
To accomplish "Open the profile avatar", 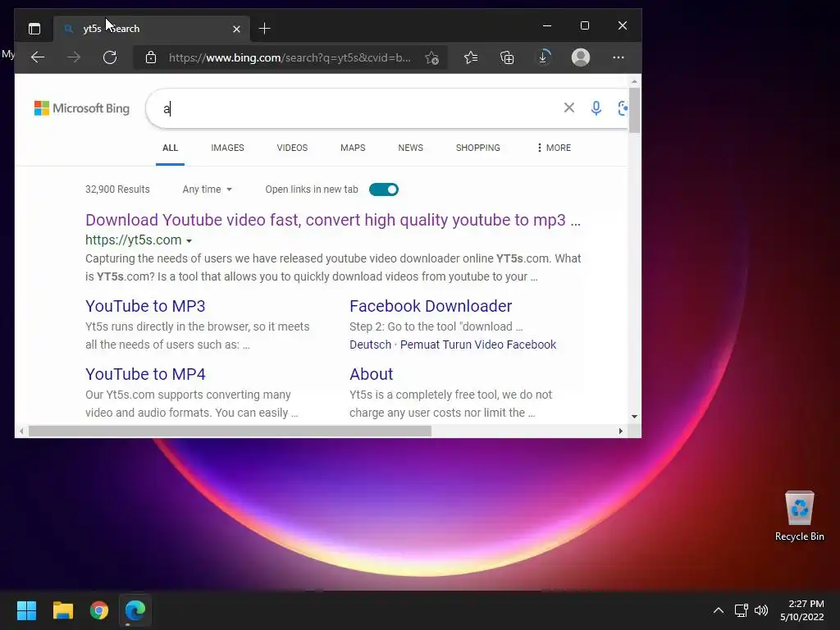I will point(581,57).
